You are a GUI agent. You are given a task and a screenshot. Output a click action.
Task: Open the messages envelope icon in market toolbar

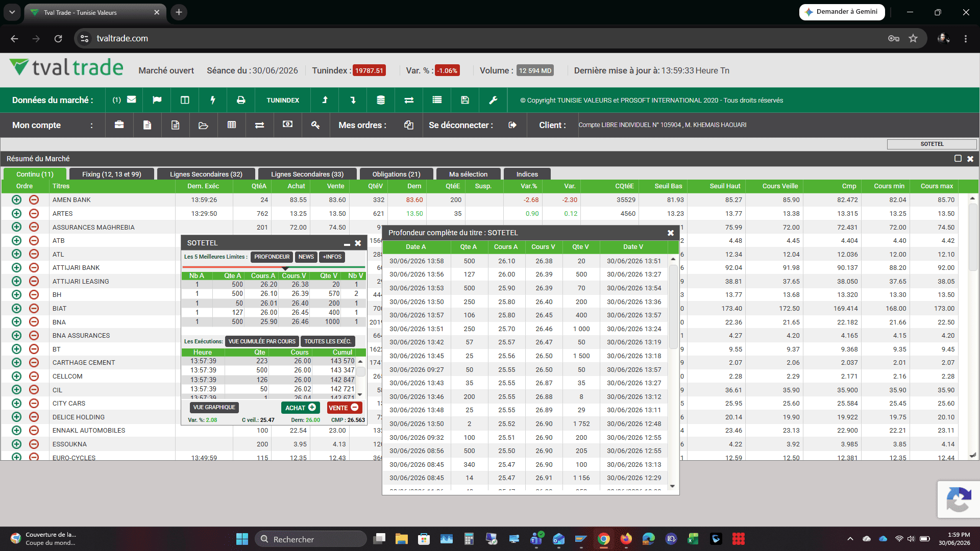coord(132,100)
